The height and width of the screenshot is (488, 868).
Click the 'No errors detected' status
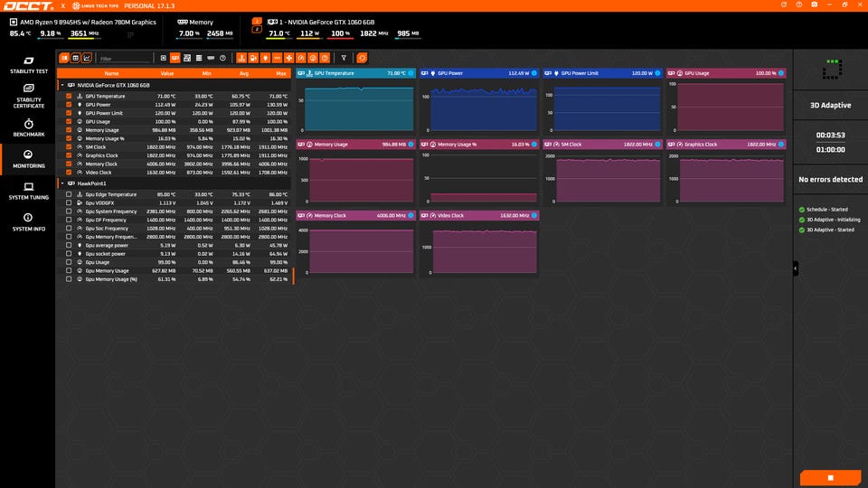[x=830, y=179]
